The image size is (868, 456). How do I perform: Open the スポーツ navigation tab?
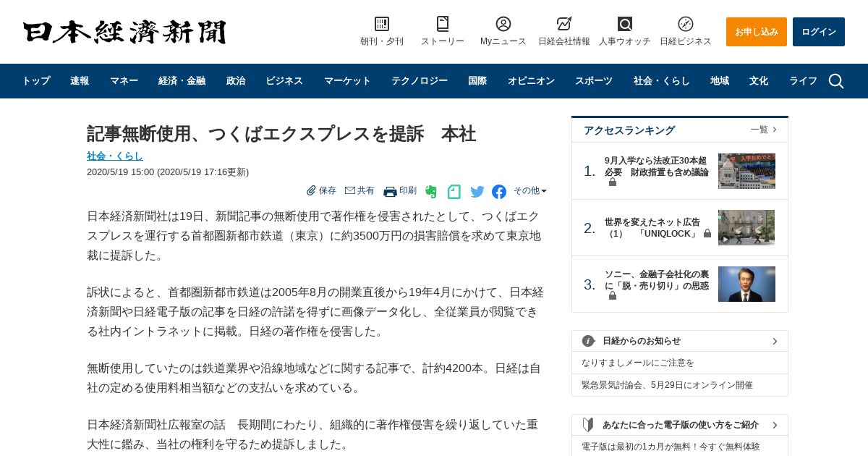coord(594,81)
